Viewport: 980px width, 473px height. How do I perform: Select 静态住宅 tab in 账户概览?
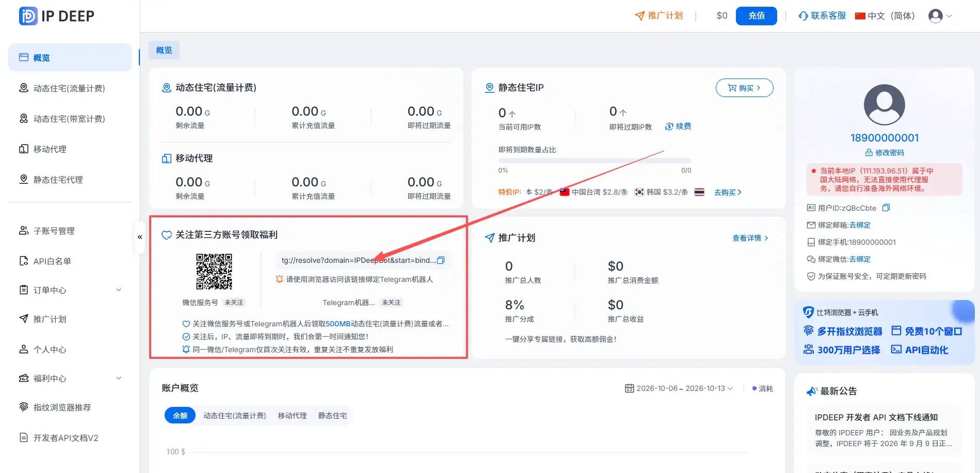coord(332,416)
